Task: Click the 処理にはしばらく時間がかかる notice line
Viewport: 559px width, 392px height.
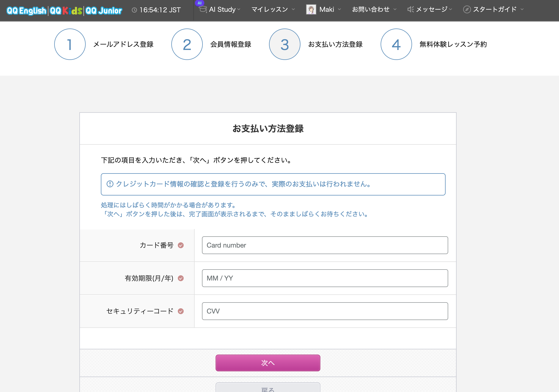Action: [169, 205]
